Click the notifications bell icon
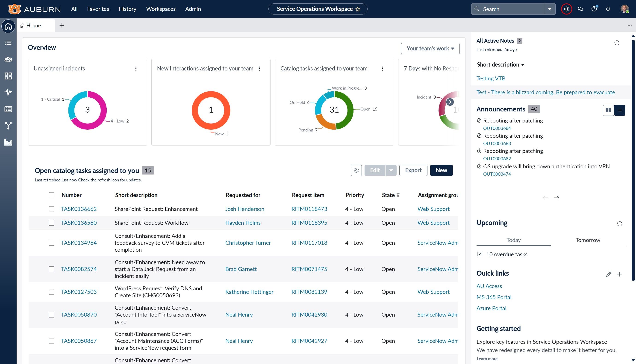 [608, 9]
